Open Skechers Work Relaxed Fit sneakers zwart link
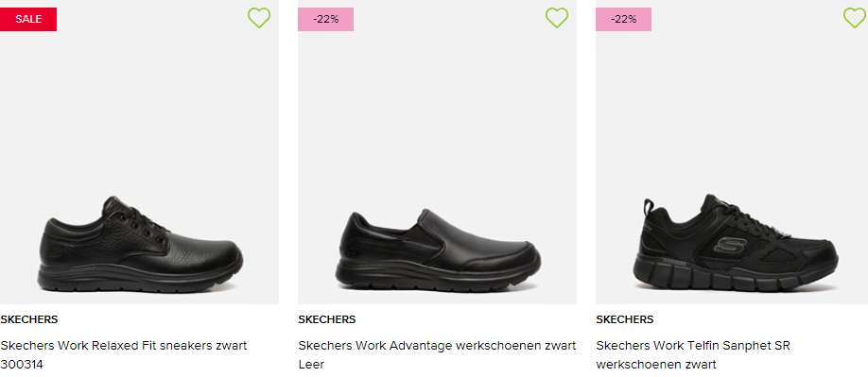This screenshot has height=377, width=868. [124, 346]
